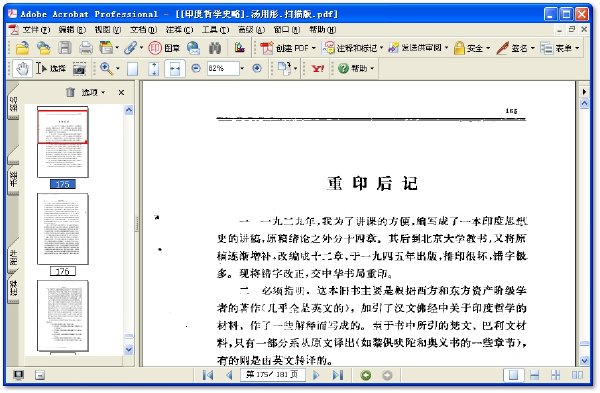Click the page number field 第 175/ 181 页
The image size is (600, 393).
[x=272, y=375]
